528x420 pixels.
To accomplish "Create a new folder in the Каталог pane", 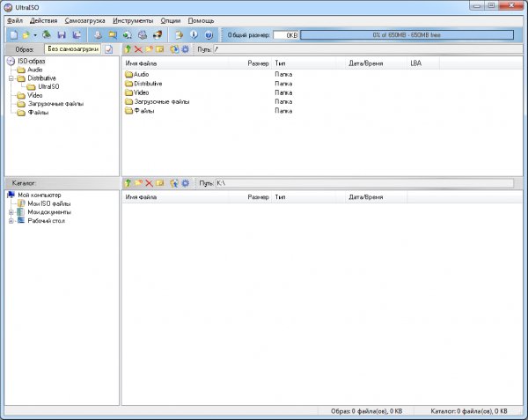I will pyautogui.click(x=138, y=183).
